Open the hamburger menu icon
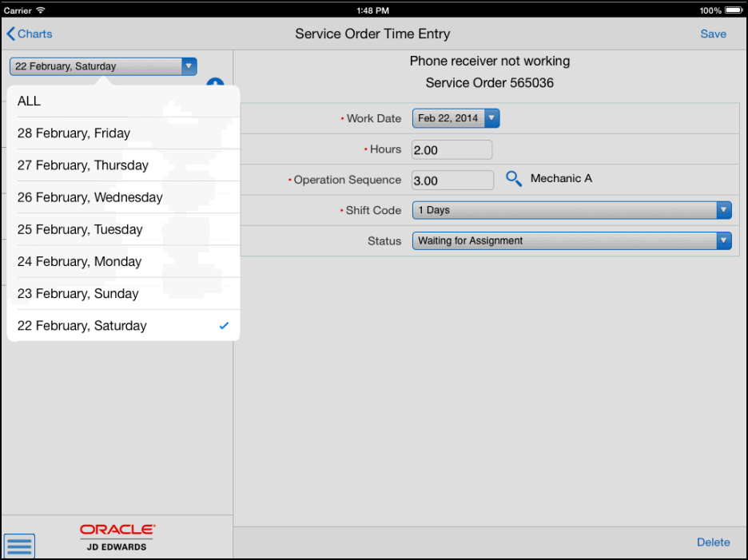Screen dimensions: 748x560 (x=19, y=546)
